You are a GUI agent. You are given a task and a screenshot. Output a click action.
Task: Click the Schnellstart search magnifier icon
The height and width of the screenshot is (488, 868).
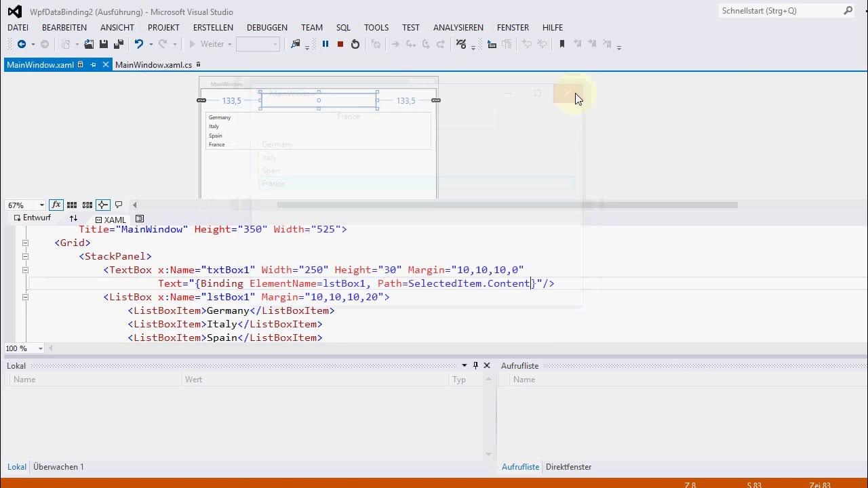pos(848,11)
